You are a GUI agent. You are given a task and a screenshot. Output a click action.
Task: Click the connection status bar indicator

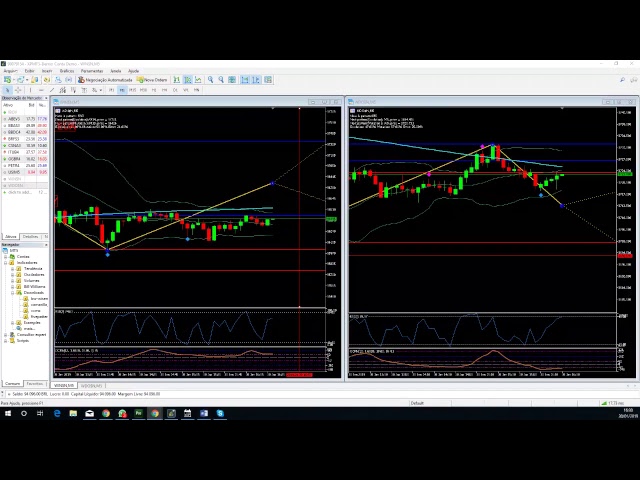tap(613, 403)
